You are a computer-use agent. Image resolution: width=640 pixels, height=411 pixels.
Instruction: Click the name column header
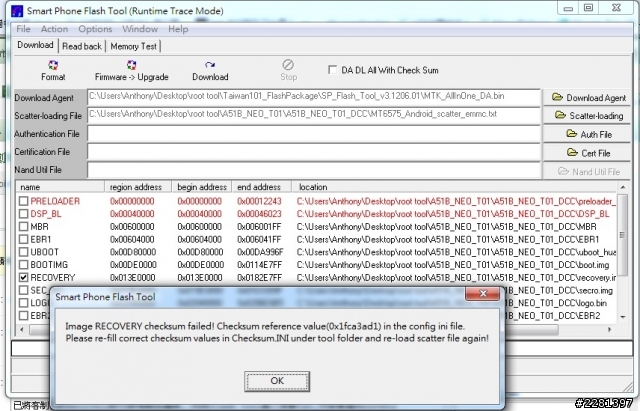(60, 187)
